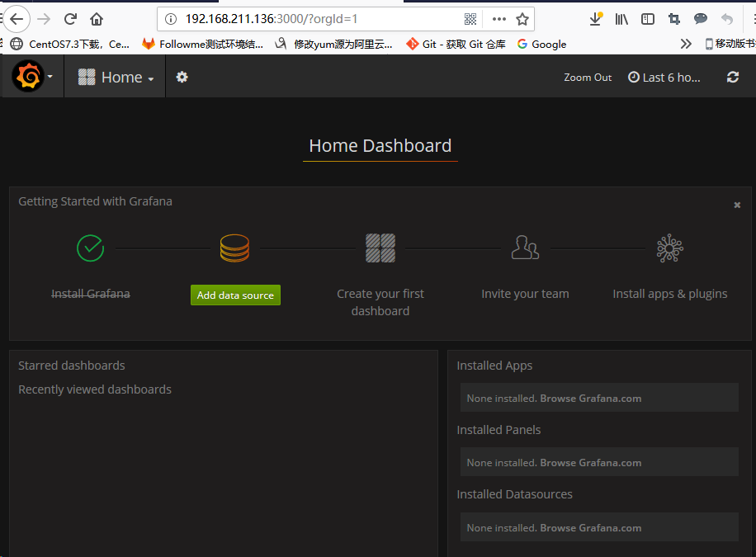This screenshot has width=756, height=557.
Task: Click Zoom Out time range
Action: point(588,78)
